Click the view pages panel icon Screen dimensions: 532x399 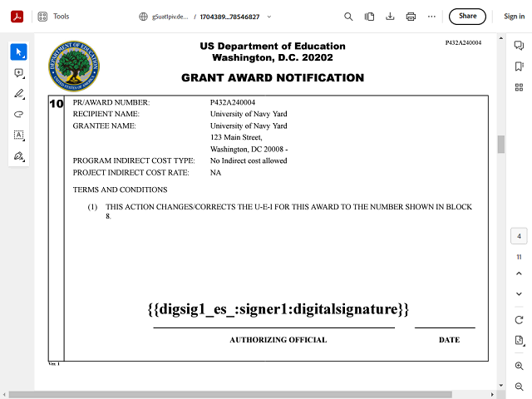coord(369,17)
